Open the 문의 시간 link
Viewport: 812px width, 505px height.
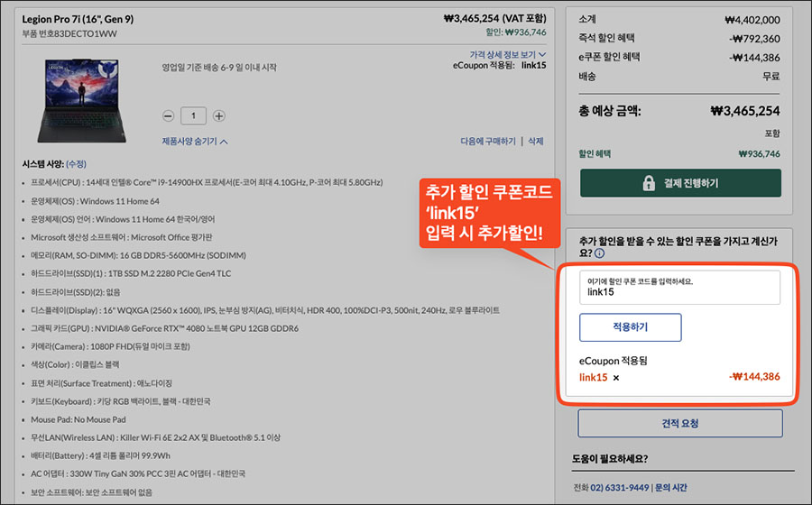pyautogui.click(x=670, y=487)
